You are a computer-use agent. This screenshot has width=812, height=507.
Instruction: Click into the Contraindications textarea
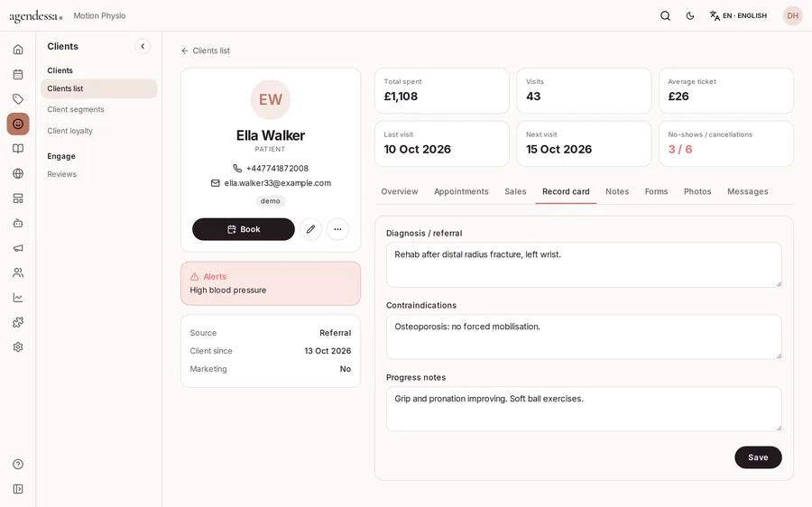(x=584, y=336)
